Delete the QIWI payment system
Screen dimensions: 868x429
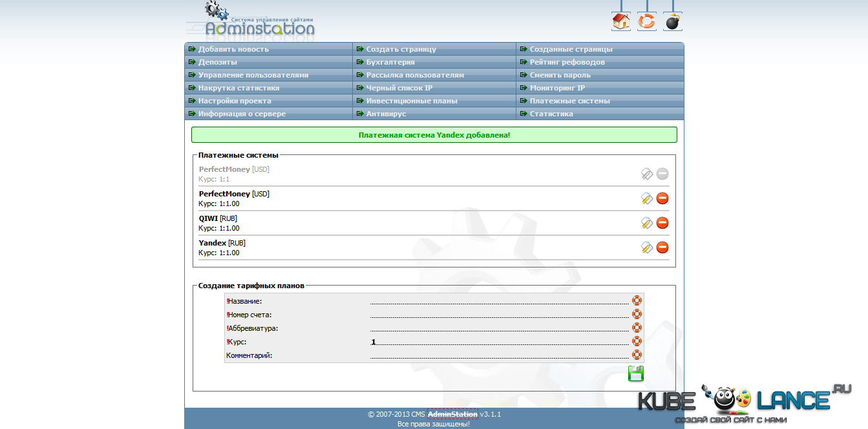(662, 223)
